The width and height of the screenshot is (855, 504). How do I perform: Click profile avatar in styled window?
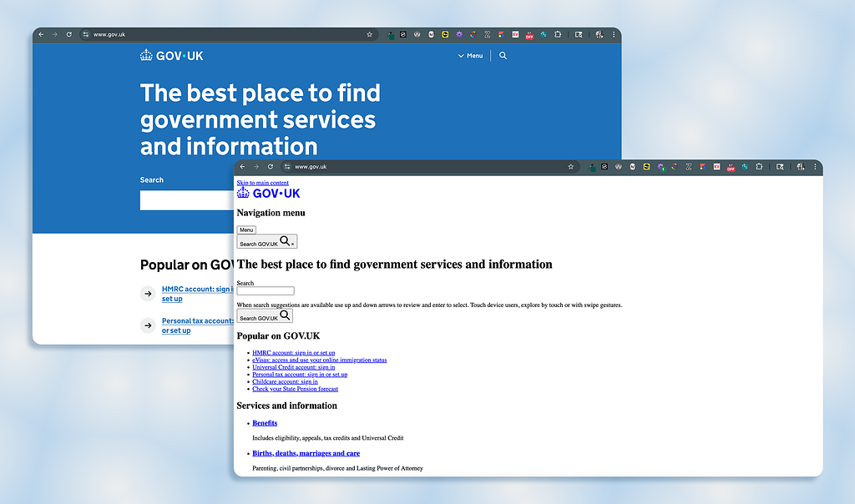[x=599, y=34]
